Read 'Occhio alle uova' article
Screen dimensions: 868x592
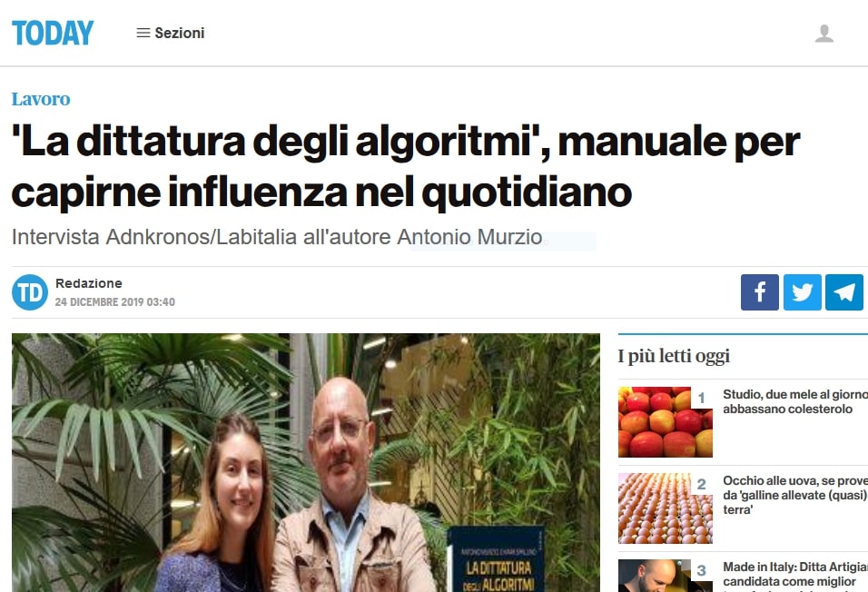[795, 495]
